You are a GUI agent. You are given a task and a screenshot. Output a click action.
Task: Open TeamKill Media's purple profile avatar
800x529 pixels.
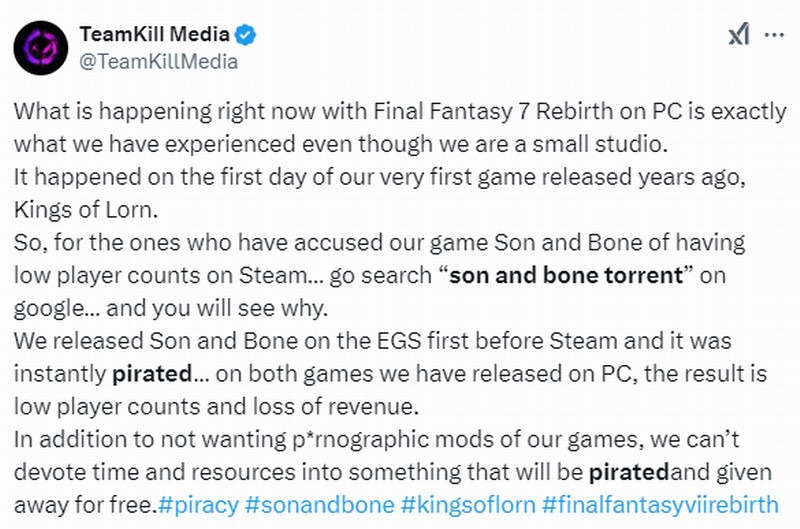41,48
